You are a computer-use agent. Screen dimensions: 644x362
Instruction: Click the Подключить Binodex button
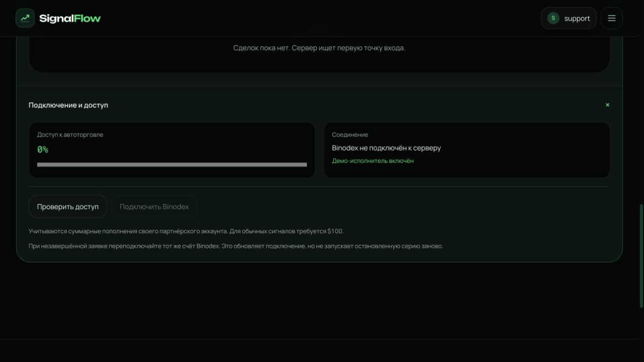[154, 207]
